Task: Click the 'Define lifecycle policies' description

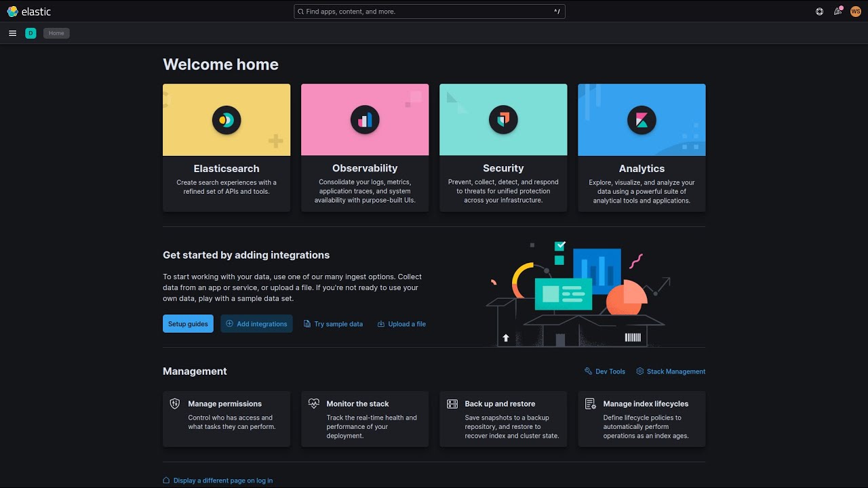Action: click(646, 427)
